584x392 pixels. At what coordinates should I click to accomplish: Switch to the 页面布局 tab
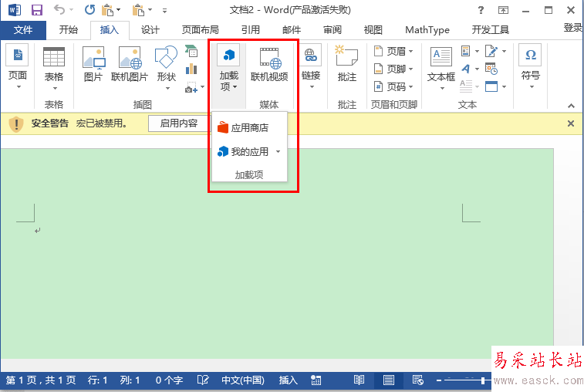pyautogui.click(x=200, y=30)
